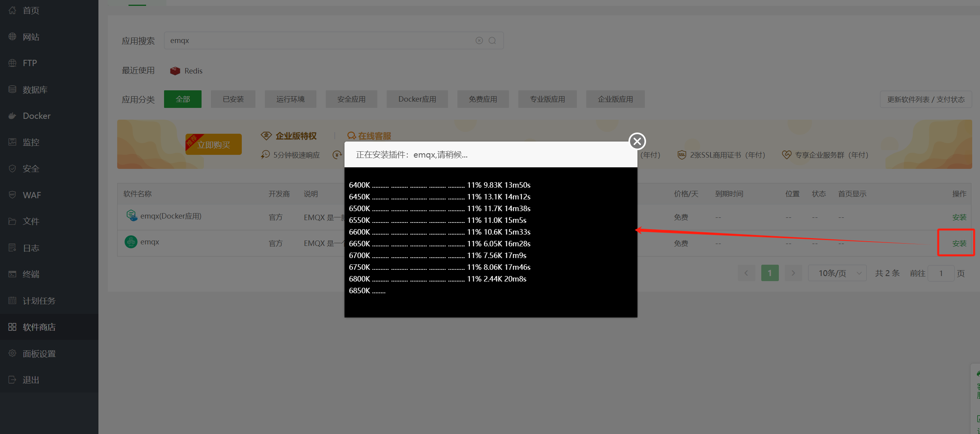Click 更新软件列表 / 支付状态 button
The height and width of the screenshot is (434, 980).
click(x=926, y=99)
